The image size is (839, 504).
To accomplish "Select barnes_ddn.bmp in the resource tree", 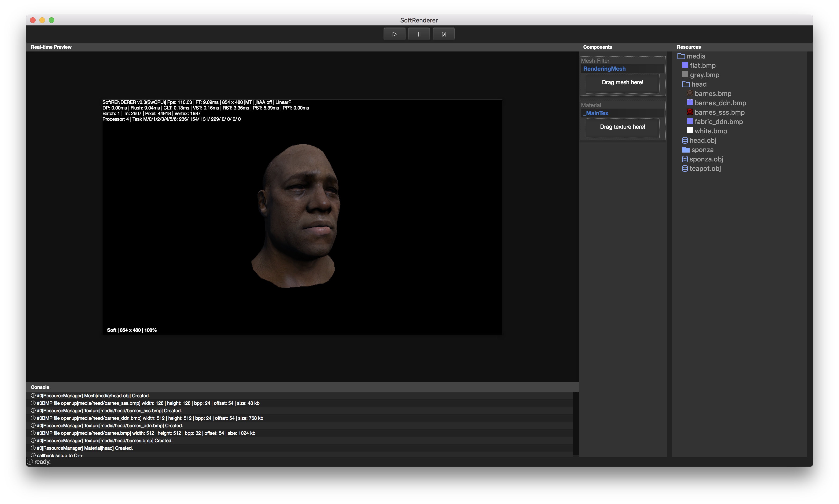I will [x=720, y=103].
